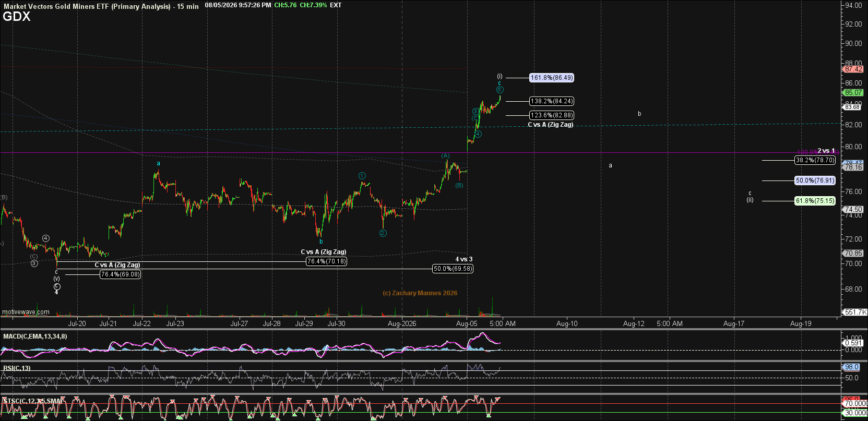Select the Market Vectors Gold Miners ETF chart title
The width and height of the screenshot is (868, 421).
pos(101,6)
